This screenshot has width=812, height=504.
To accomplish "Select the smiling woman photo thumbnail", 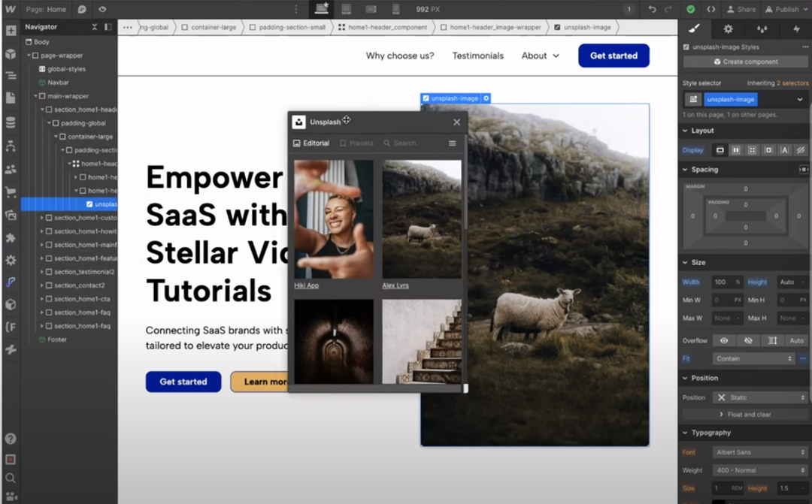I will 334,219.
